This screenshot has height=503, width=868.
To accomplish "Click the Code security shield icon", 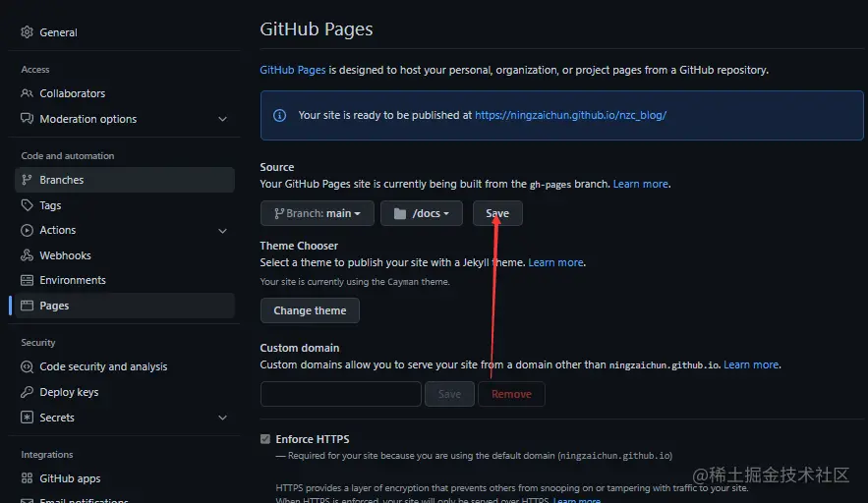I will coord(27,366).
